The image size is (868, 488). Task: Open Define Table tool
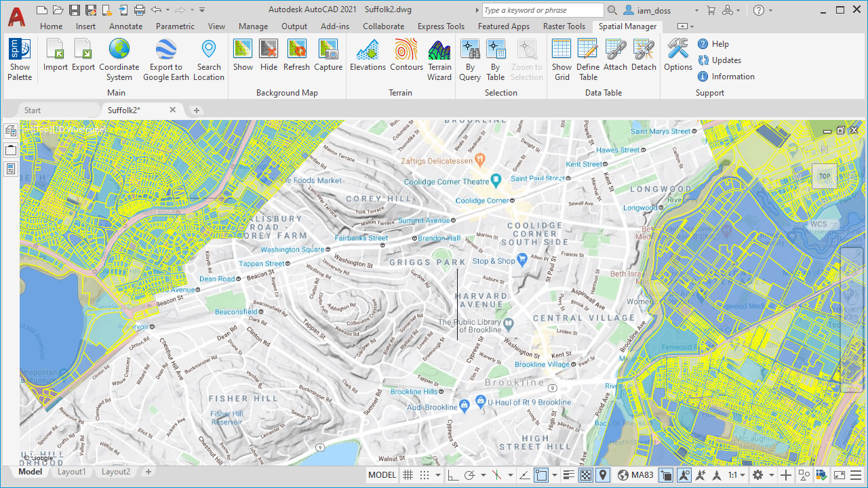[x=588, y=60]
